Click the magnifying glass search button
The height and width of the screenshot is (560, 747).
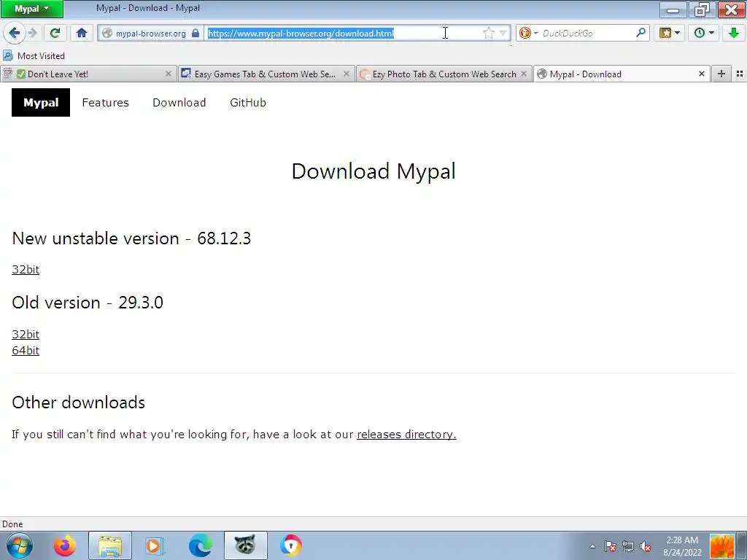coord(640,33)
